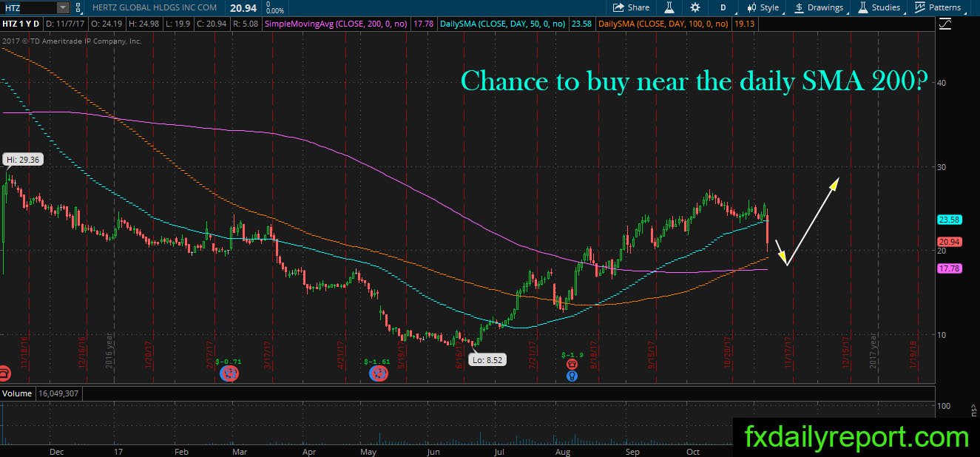Open the symbol actions menu icon beside the dropdown arrow
The image size is (980, 457).
(x=80, y=7)
